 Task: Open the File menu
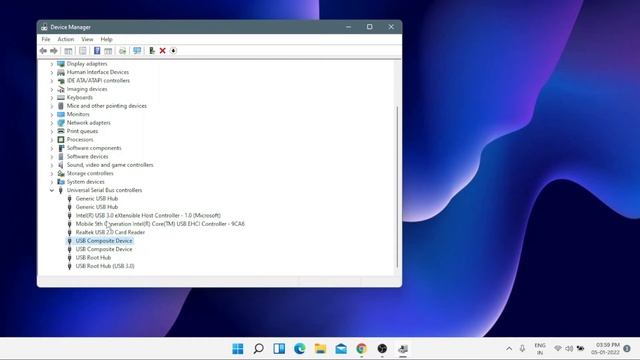(46, 39)
